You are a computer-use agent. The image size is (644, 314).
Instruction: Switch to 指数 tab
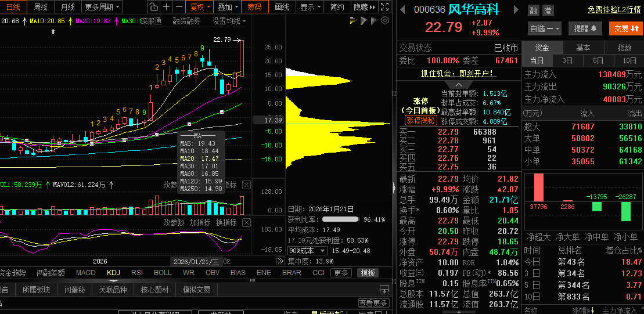click(x=624, y=48)
